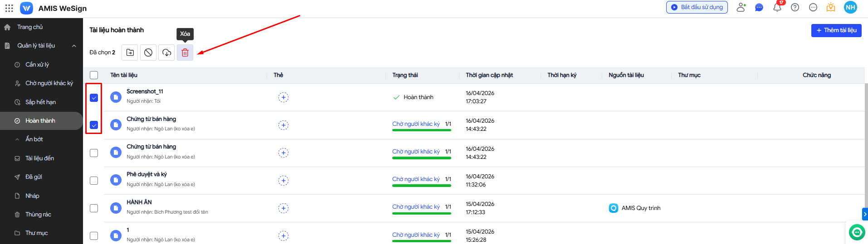This screenshot has width=868, height=244.
Task: Collapse the Quản lý tài liệu menu
Action: click(74, 46)
